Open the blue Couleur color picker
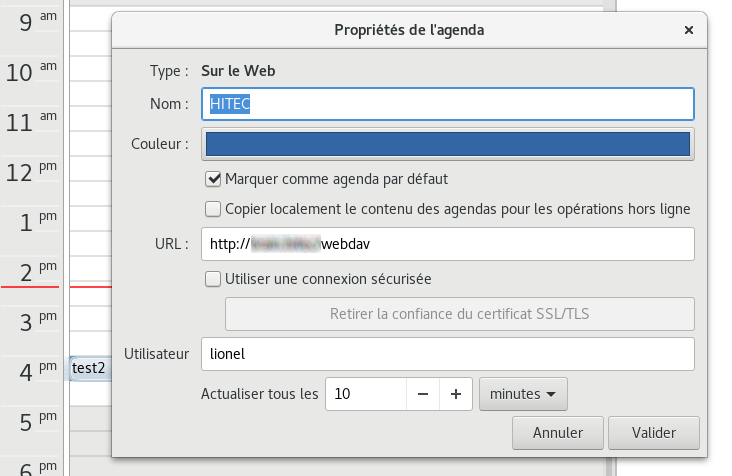 pos(447,144)
